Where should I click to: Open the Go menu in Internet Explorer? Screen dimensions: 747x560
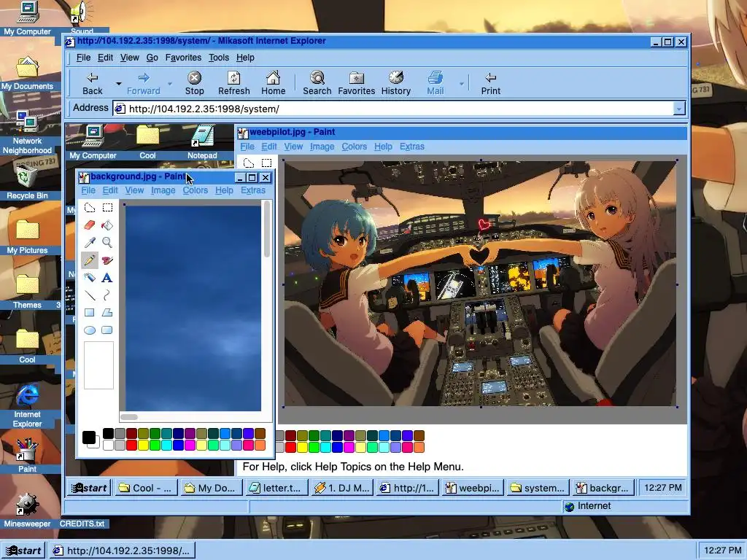[152, 58]
